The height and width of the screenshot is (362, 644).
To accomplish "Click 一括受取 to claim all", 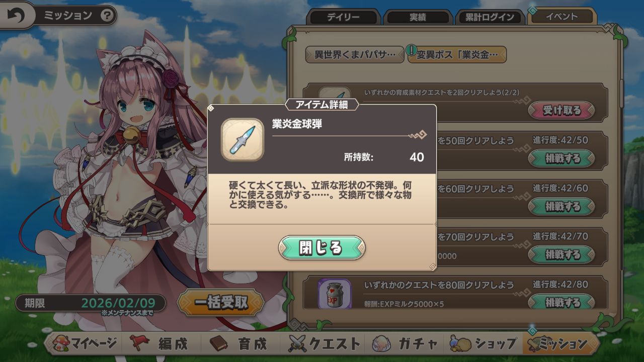I will [x=221, y=303].
